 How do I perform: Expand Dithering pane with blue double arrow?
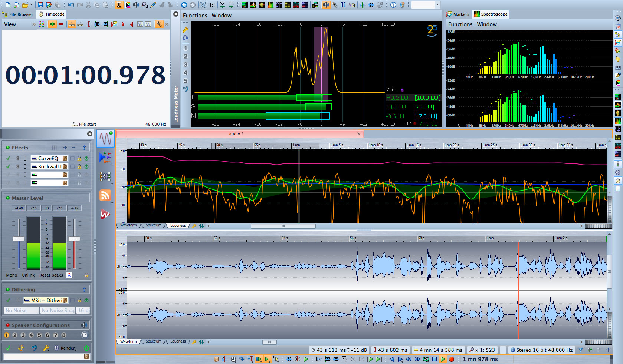point(84,289)
